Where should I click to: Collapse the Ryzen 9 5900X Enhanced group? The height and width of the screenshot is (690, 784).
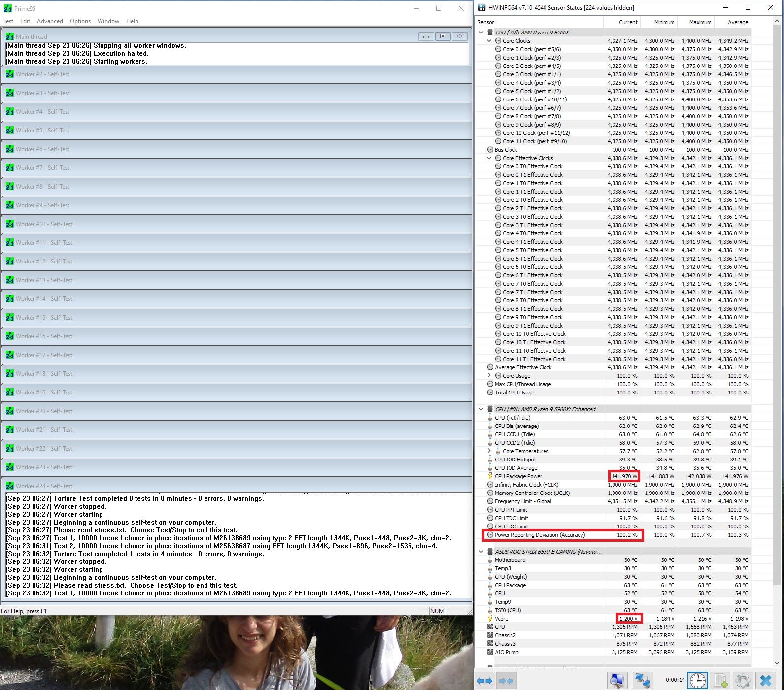(481, 409)
